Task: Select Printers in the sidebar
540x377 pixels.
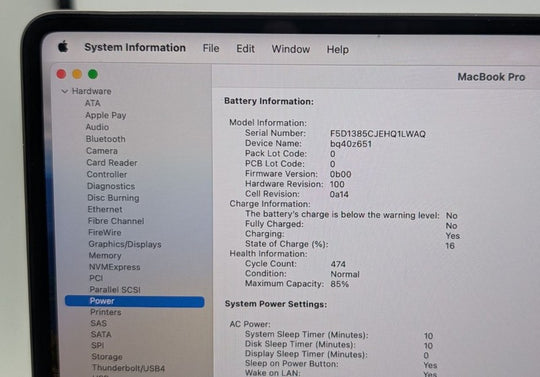Action: point(105,312)
